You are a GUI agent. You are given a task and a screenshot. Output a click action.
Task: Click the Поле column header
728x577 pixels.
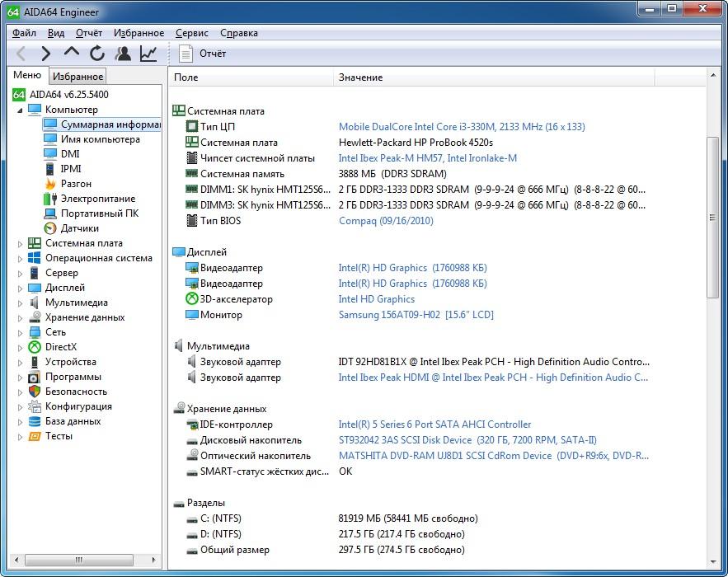[251, 77]
